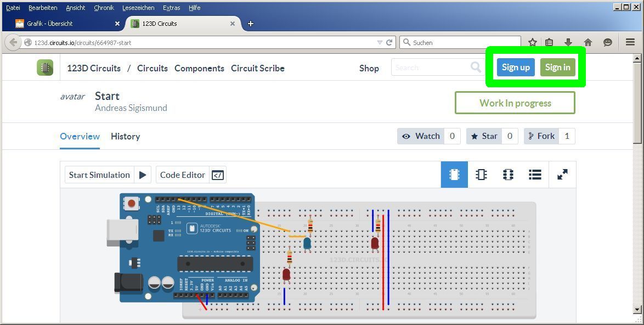Switch to the PCB view icon
Image resolution: width=644 pixels, height=325 pixels.
coord(508,175)
